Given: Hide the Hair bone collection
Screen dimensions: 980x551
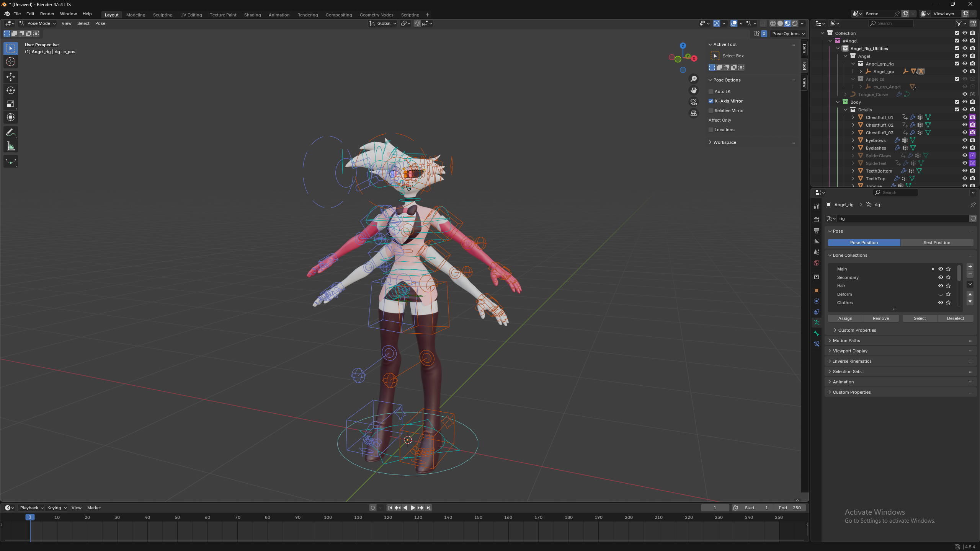Looking at the screenshot, I should pos(940,286).
